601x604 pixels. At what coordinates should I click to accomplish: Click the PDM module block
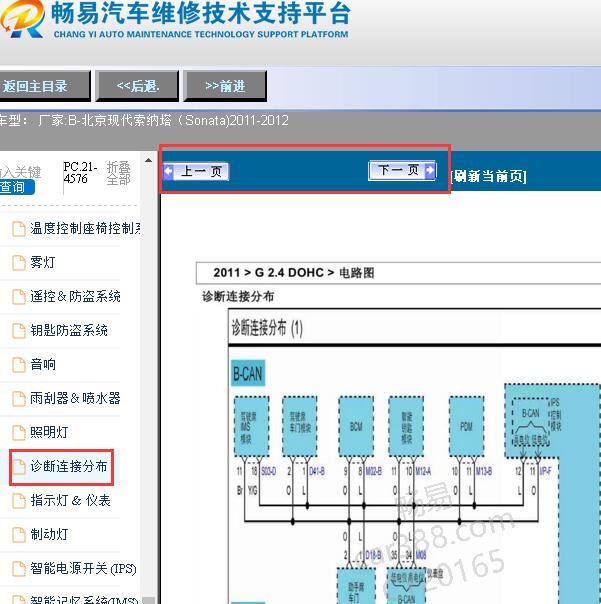pyautogui.click(x=466, y=426)
